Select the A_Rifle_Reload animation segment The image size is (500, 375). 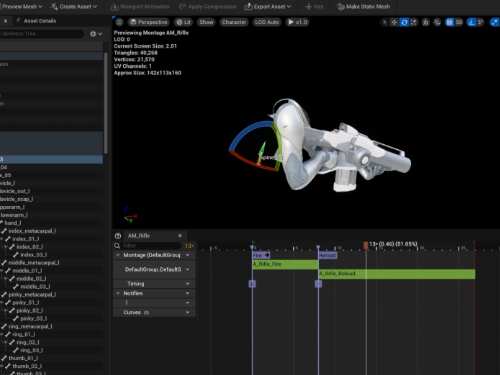pyautogui.click(x=397, y=274)
